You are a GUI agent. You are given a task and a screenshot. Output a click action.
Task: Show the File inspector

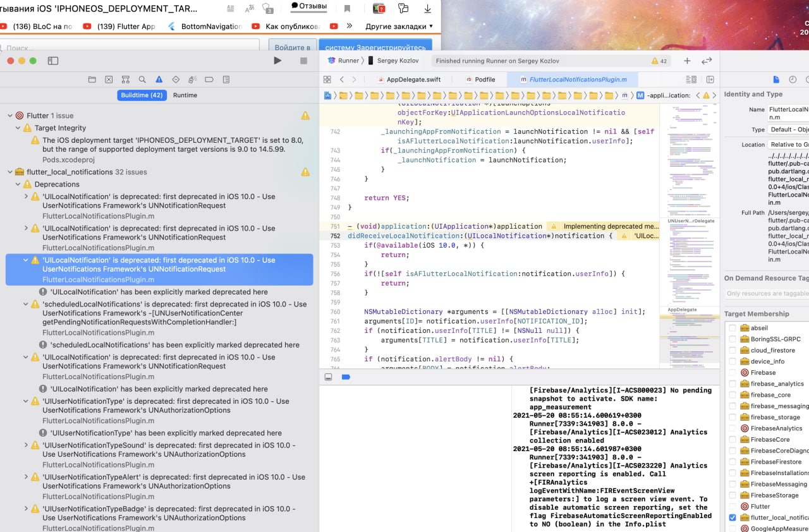pos(776,80)
